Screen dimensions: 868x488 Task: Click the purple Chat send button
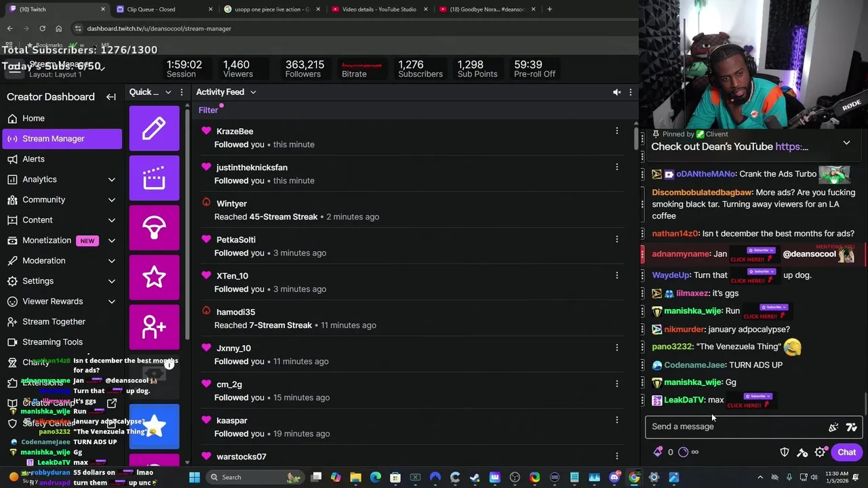(846, 452)
